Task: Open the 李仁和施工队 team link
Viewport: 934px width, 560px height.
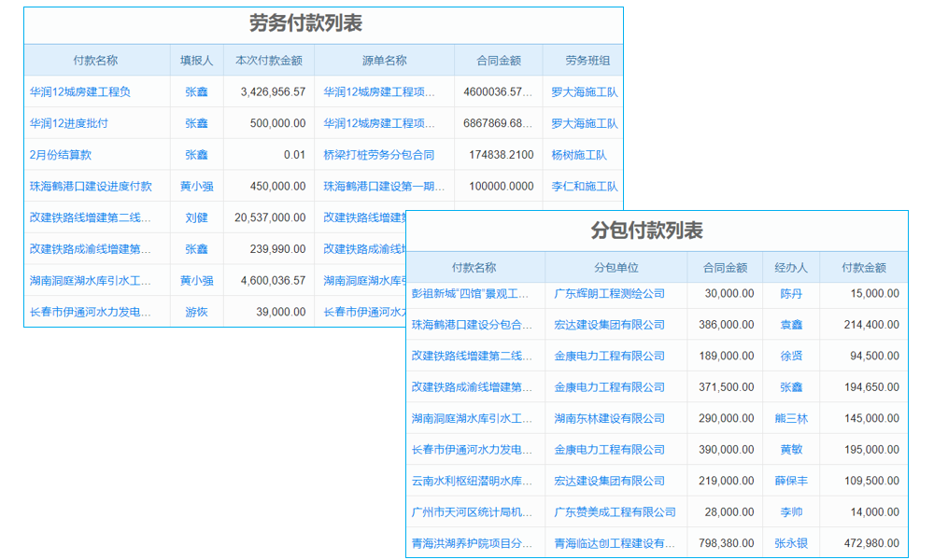Action: tap(585, 187)
